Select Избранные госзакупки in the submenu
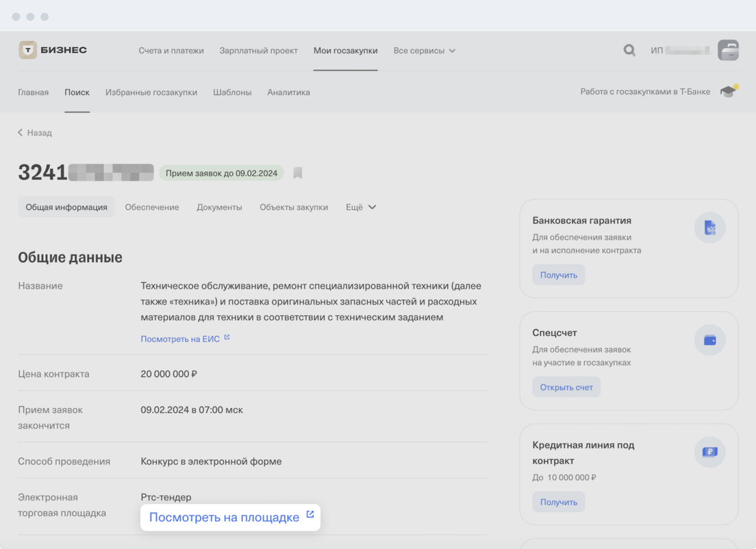 (x=151, y=92)
